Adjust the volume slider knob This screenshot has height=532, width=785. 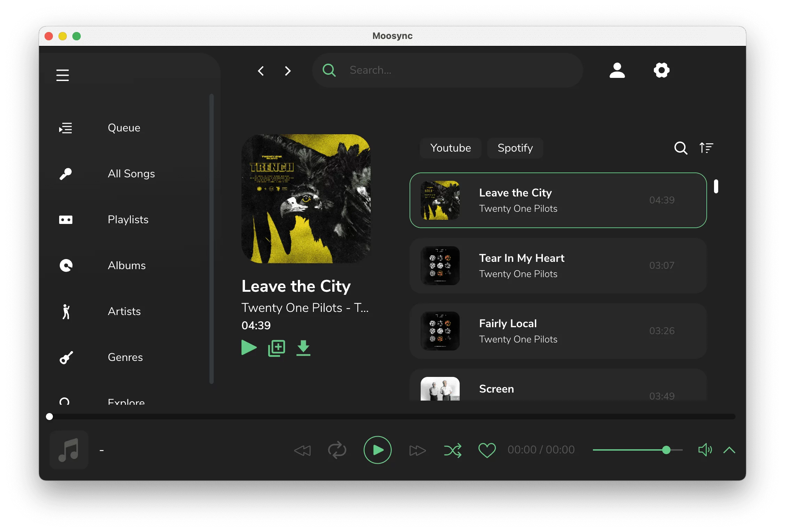click(666, 450)
